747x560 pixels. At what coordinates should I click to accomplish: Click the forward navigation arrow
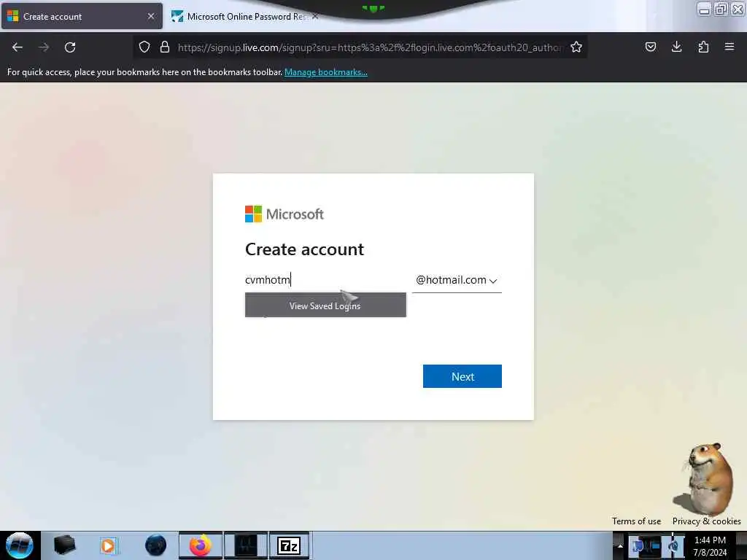tap(44, 47)
